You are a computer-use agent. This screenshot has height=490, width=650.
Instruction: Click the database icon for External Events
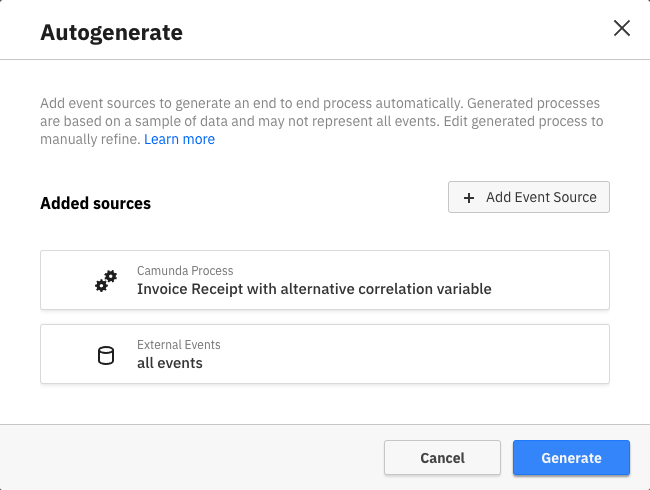106,355
